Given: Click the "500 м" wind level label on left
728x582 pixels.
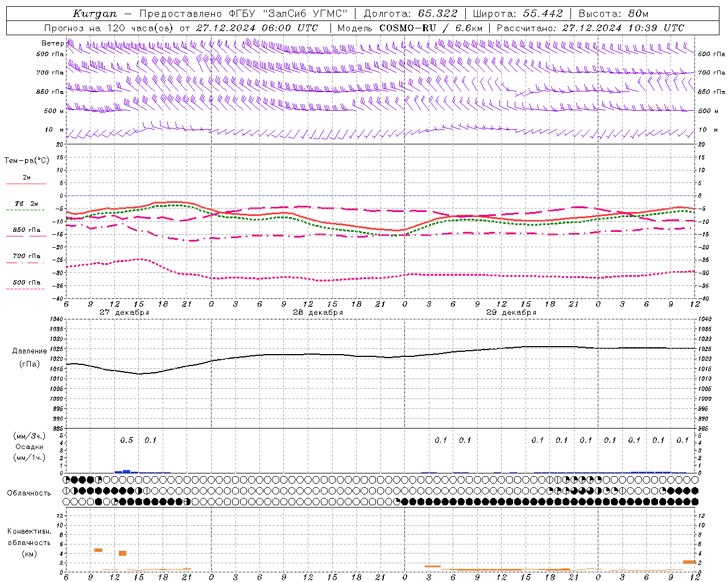Looking at the screenshot, I should 54,111.
